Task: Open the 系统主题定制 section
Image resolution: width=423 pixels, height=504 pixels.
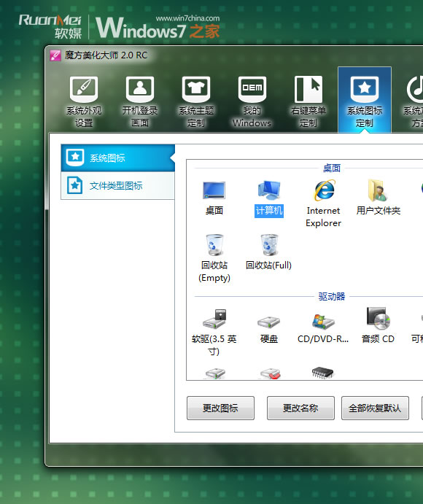Action: click(196, 102)
